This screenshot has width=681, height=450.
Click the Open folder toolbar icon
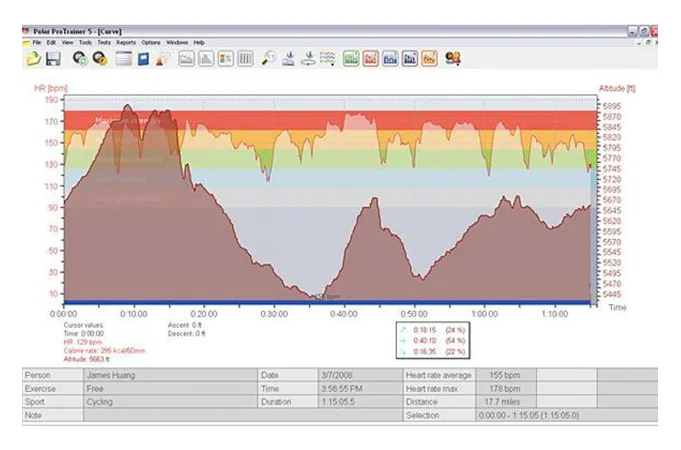pos(33,59)
